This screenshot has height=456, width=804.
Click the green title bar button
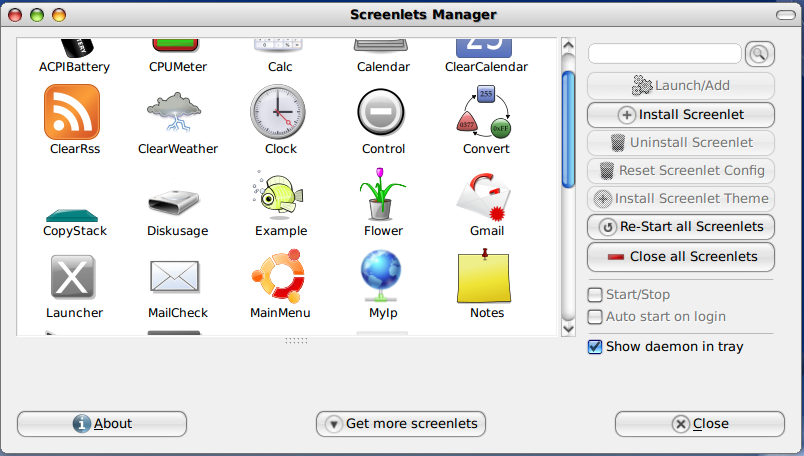pyautogui.click(x=37, y=15)
